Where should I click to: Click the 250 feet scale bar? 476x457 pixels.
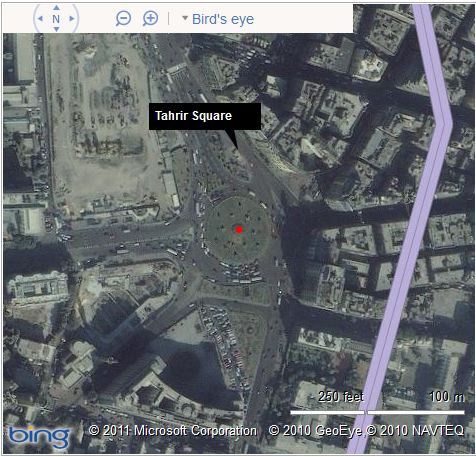(327, 413)
